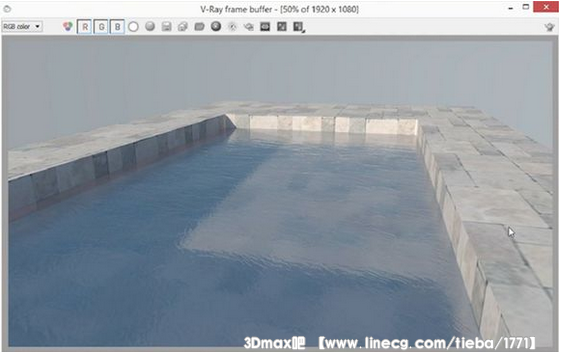Open the RGB color channel dropdown
This screenshot has width=565, height=360.
click(22, 27)
